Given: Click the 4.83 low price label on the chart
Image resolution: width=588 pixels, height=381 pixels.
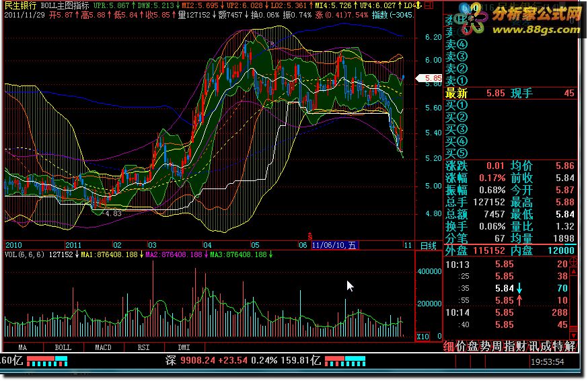Looking at the screenshot, I should 113,213.
